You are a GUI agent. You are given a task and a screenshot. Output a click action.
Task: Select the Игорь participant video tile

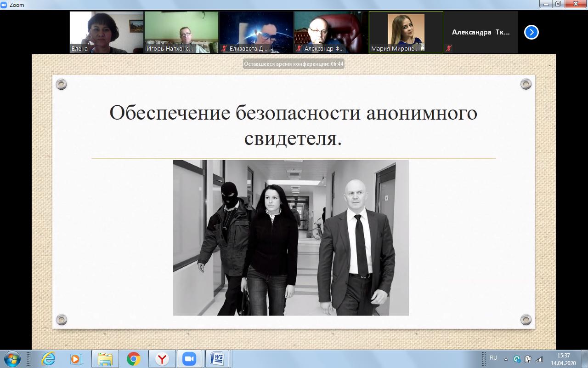pos(181,32)
